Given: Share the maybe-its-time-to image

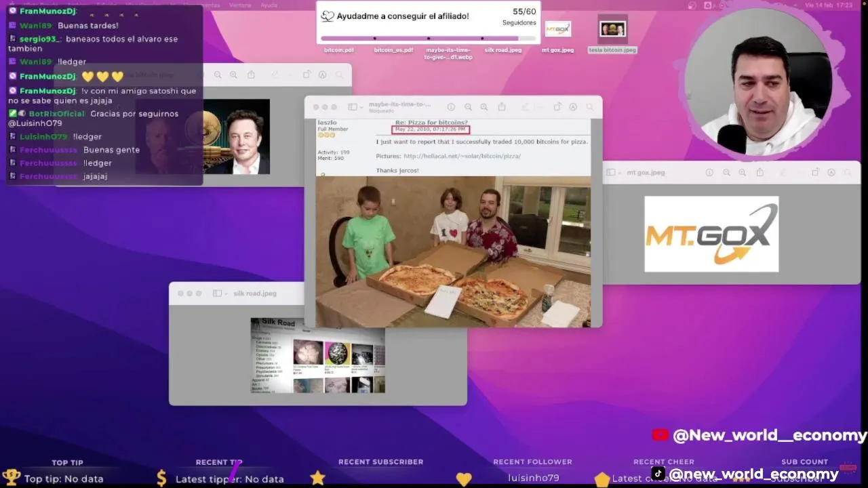Looking at the screenshot, I should point(502,106).
